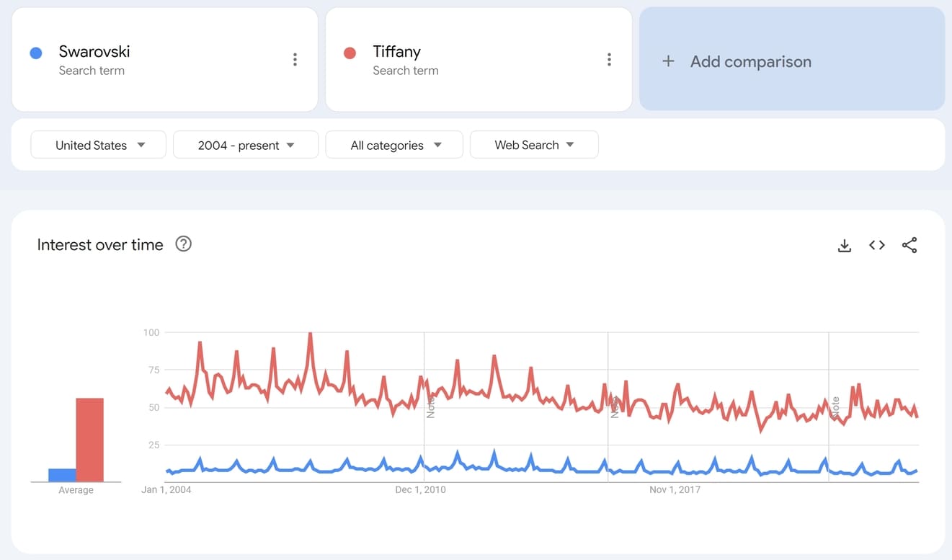Open the United States region dropdown
The width and height of the screenshot is (952, 560).
tap(98, 144)
